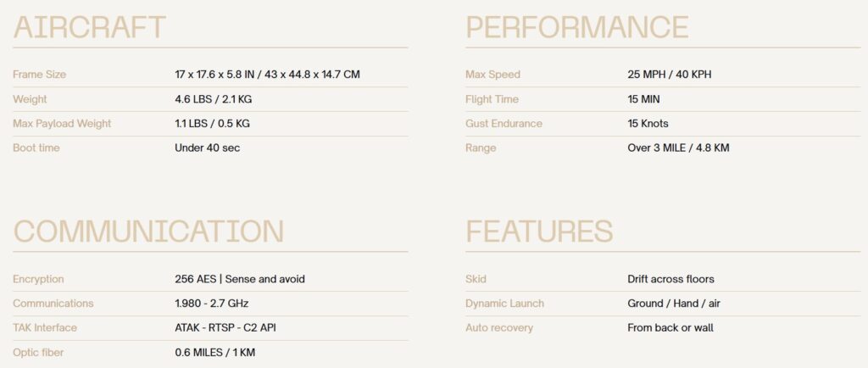Select the Range value Over 3 MILE / 4.8 KM
Screen dimensions: 868x368
pos(679,148)
